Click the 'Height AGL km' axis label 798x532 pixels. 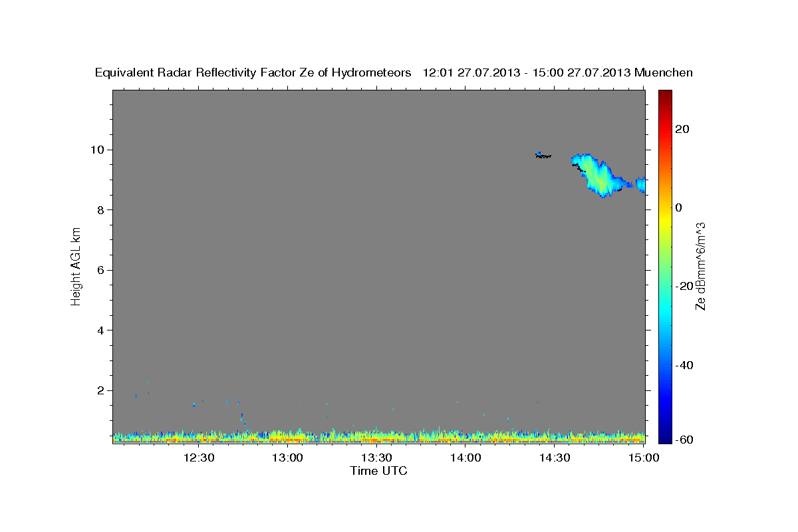[76, 267]
